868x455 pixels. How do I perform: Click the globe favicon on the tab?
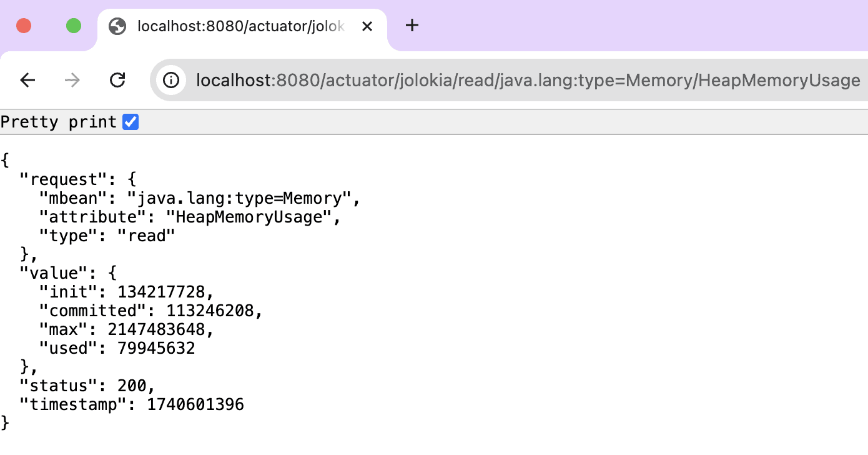(x=116, y=26)
